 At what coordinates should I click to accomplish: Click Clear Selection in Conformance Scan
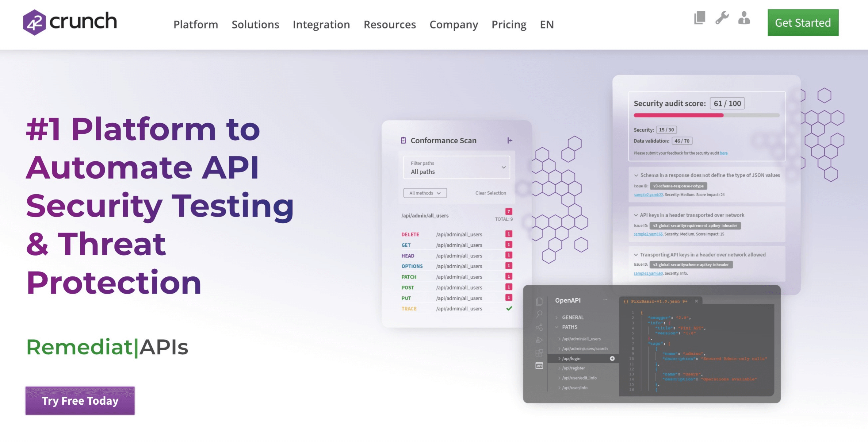[491, 193]
